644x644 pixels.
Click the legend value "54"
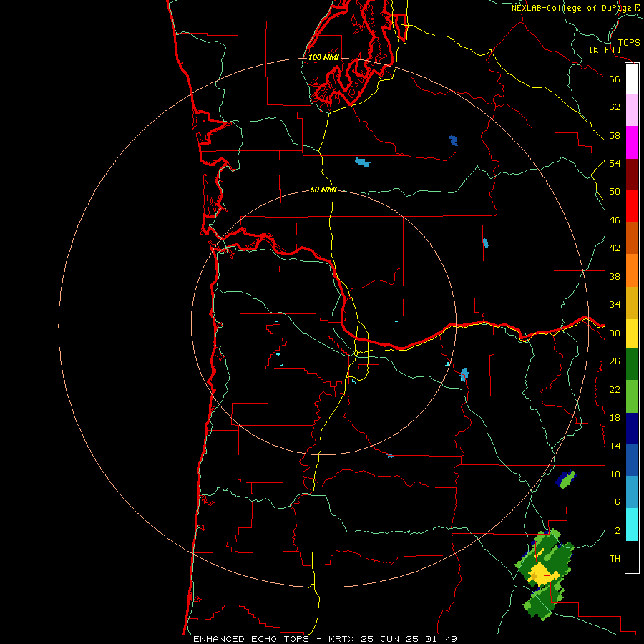click(x=615, y=163)
